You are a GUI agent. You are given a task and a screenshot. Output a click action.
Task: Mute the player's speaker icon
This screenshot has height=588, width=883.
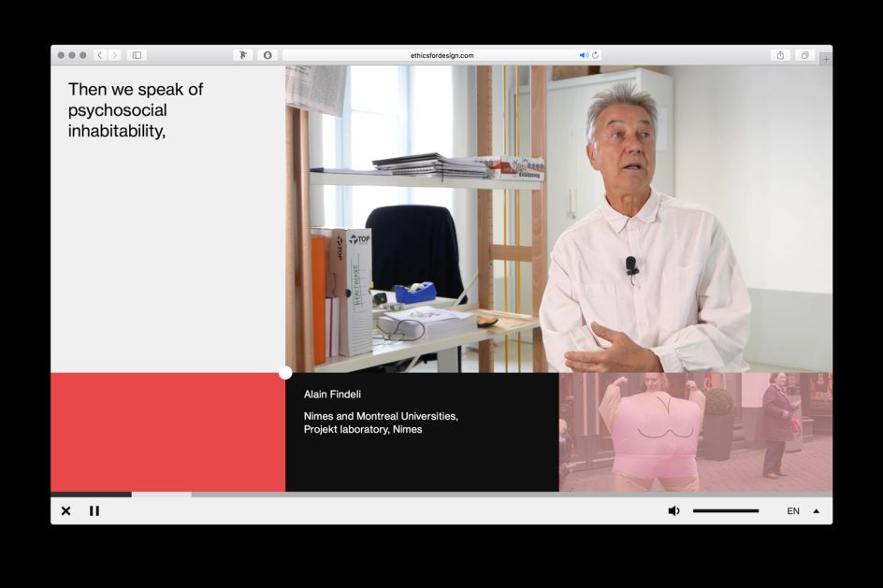click(x=673, y=510)
